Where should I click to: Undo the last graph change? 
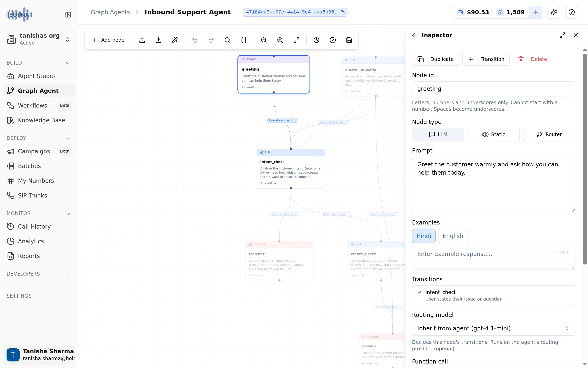(195, 40)
